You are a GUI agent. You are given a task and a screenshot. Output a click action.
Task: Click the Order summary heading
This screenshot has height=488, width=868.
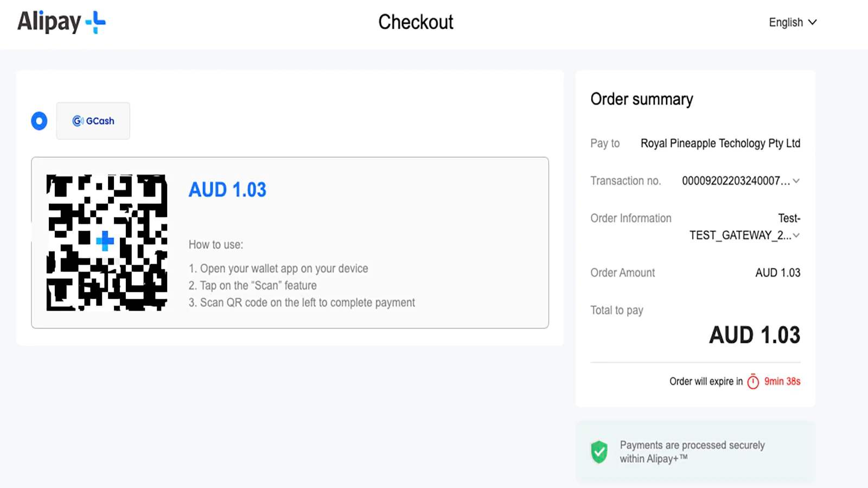[642, 99]
